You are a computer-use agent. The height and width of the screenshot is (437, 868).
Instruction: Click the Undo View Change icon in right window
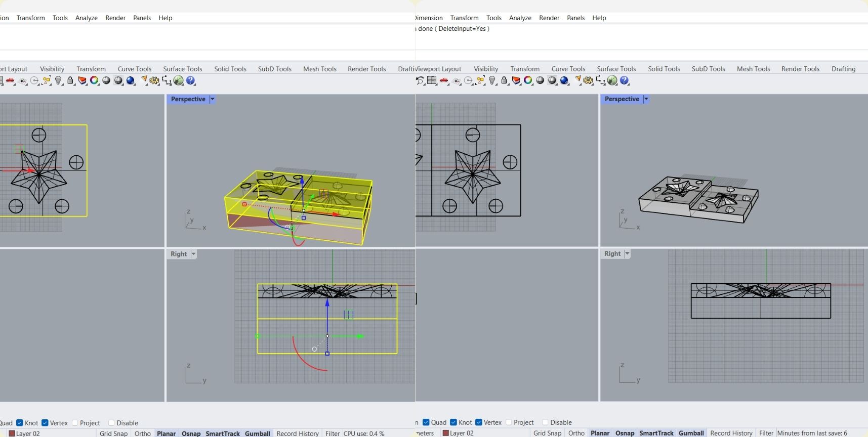(x=420, y=80)
